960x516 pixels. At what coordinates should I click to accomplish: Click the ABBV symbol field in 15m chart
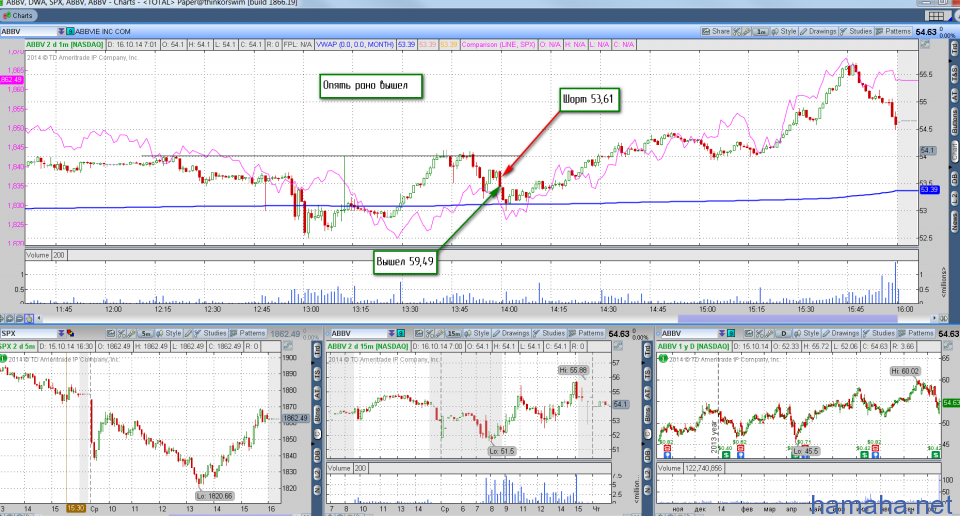pyautogui.click(x=359, y=334)
